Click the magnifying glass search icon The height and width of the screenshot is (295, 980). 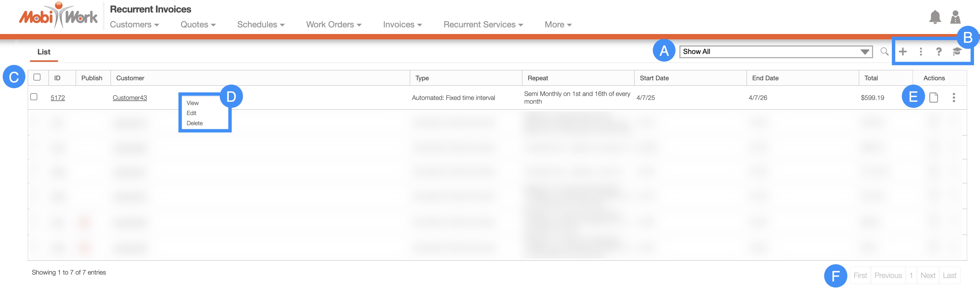point(885,51)
